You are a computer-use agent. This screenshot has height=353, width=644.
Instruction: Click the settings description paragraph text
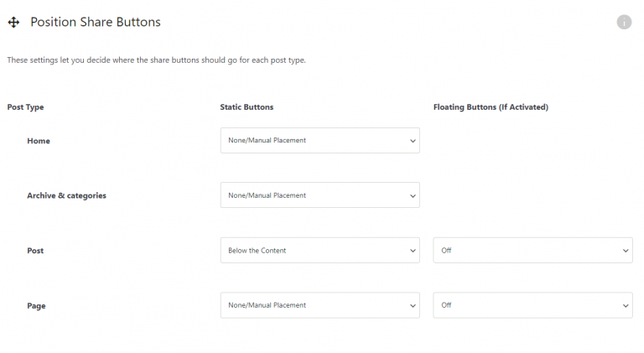click(157, 60)
